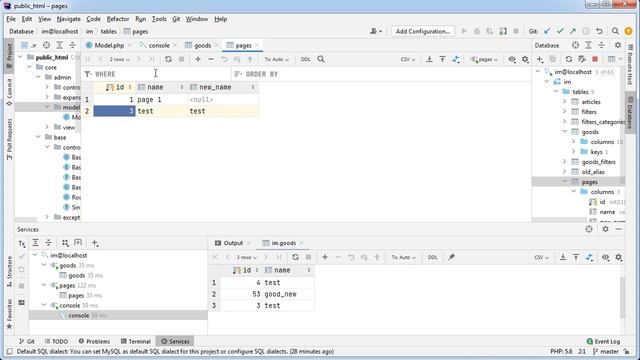The height and width of the screenshot is (360, 640).
Task: Expand the articles table in Database tree
Action: point(565,102)
